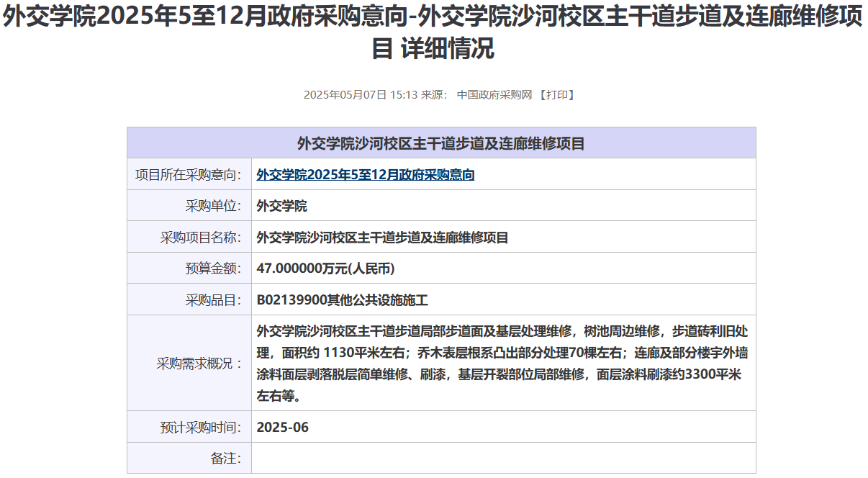Open the 外交学院2025年5至12月政府采购意向 hyperlink
The image size is (868, 478).
click(x=366, y=175)
